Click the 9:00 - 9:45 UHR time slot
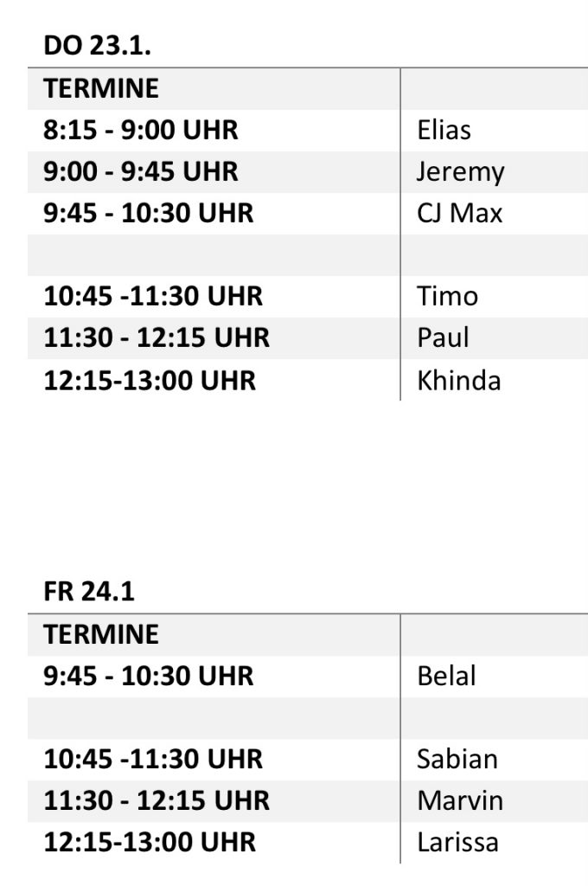Screen dimensions: 588x886 140,172
